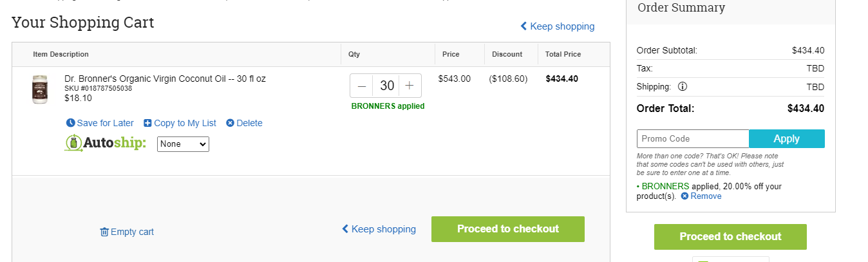Proceed to checkout below the cart

pyautogui.click(x=508, y=229)
